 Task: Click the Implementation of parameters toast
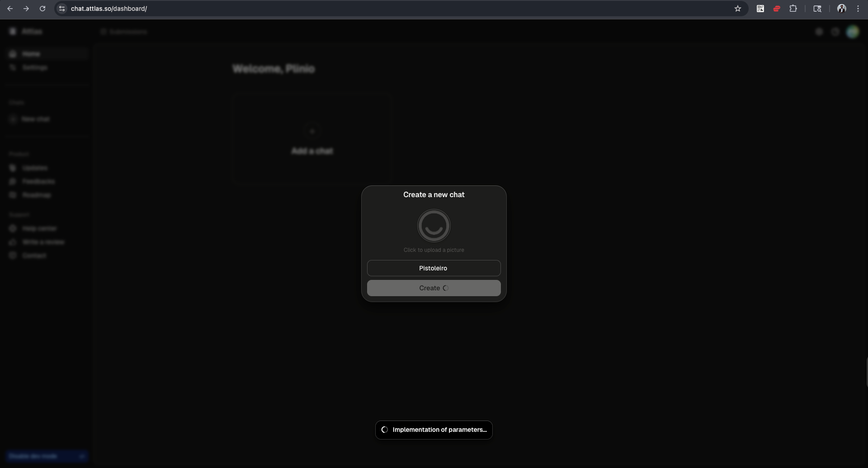[434, 430]
